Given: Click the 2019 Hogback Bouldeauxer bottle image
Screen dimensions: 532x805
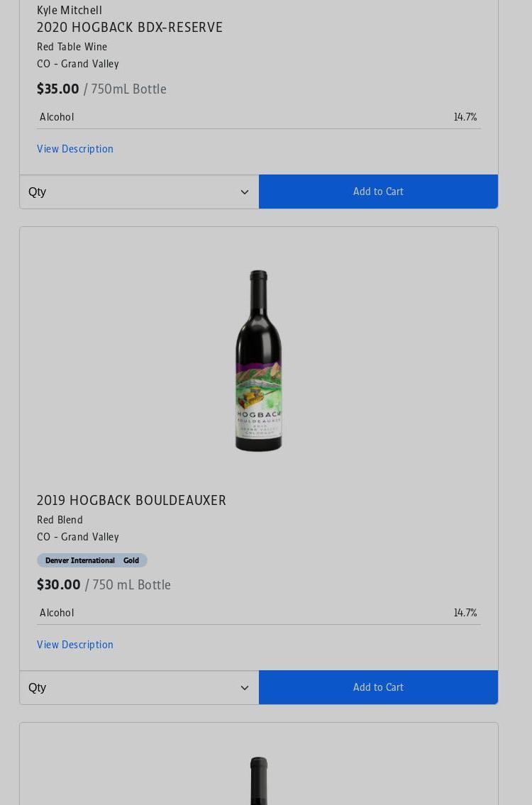Looking at the screenshot, I should pos(259,360).
